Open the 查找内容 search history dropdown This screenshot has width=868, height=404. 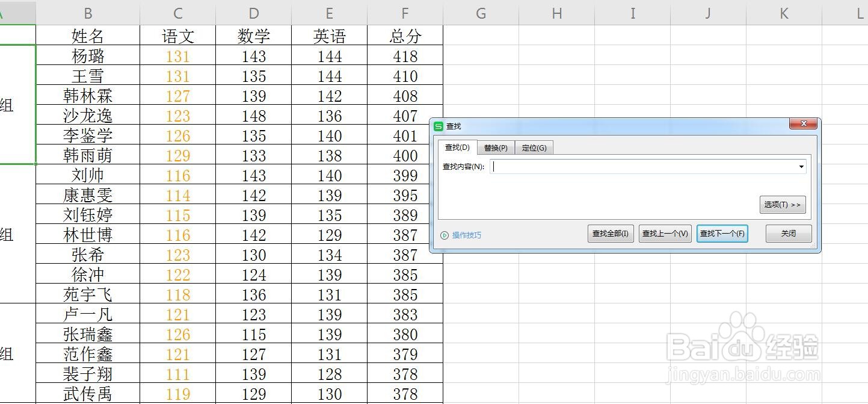(801, 166)
